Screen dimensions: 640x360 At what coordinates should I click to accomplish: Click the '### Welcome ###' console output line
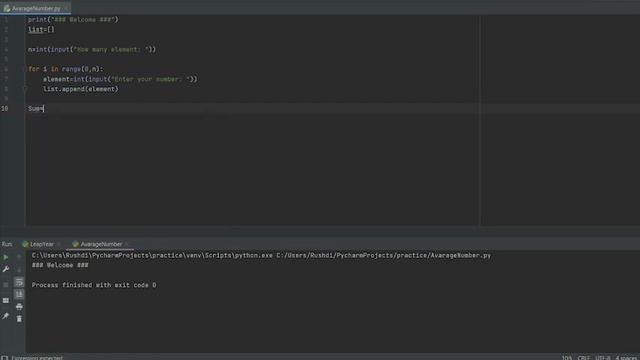pos(60,265)
